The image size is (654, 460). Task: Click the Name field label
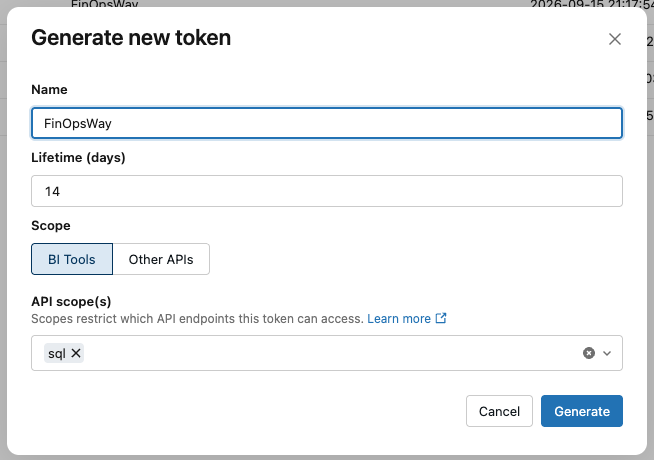[x=49, y=89]
